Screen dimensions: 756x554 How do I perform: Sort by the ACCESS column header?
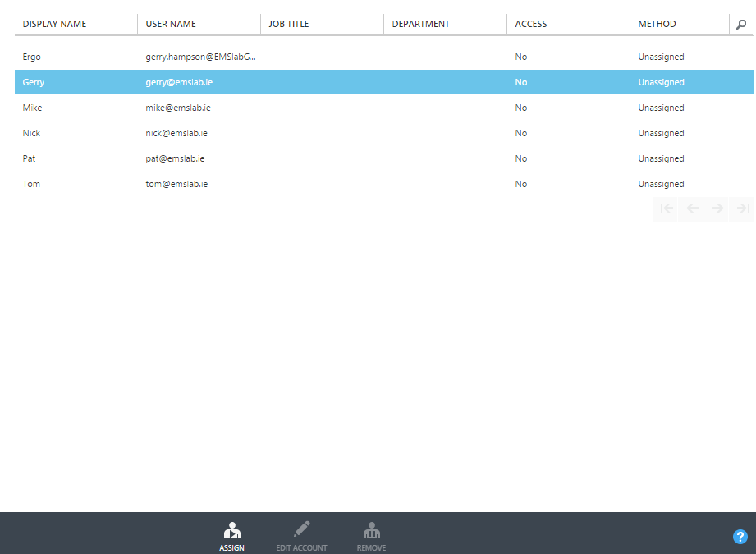530,23
